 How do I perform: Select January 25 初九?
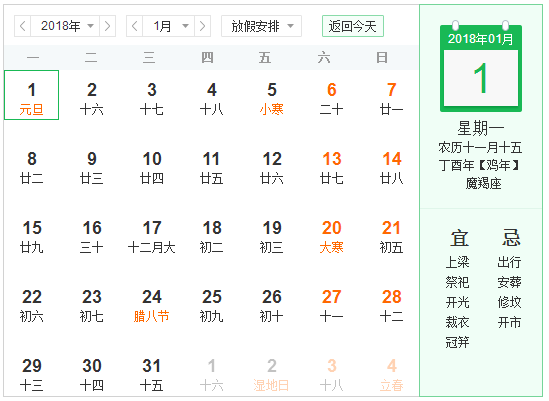[212, 305]
